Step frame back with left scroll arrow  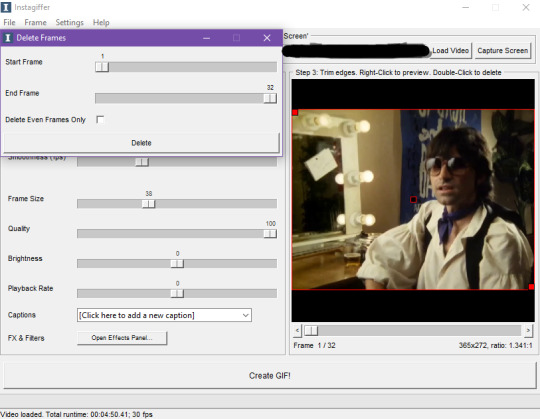(298, 331)
